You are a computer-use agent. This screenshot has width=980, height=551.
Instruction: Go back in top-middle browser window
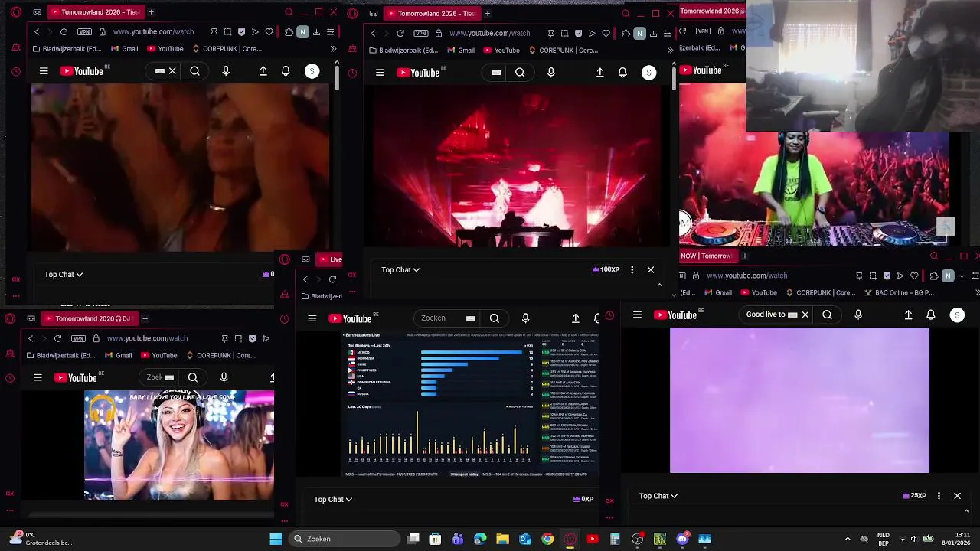coord(373,34)
